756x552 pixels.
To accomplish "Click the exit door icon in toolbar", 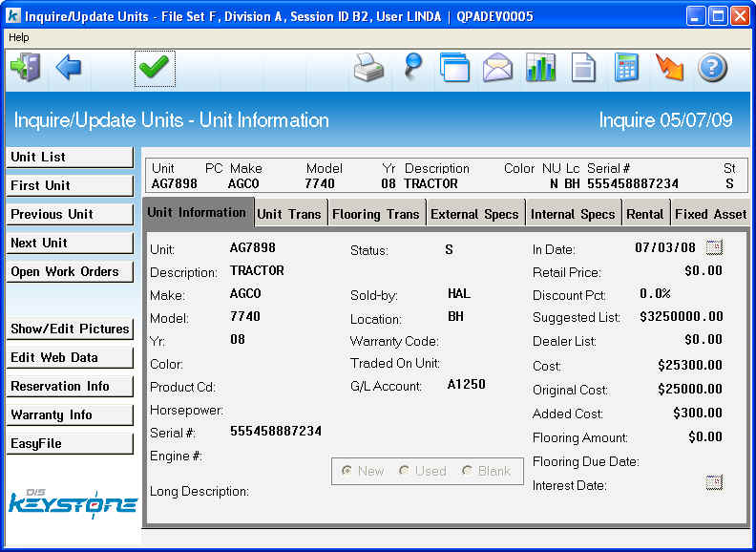I will [x=24, y=68].
